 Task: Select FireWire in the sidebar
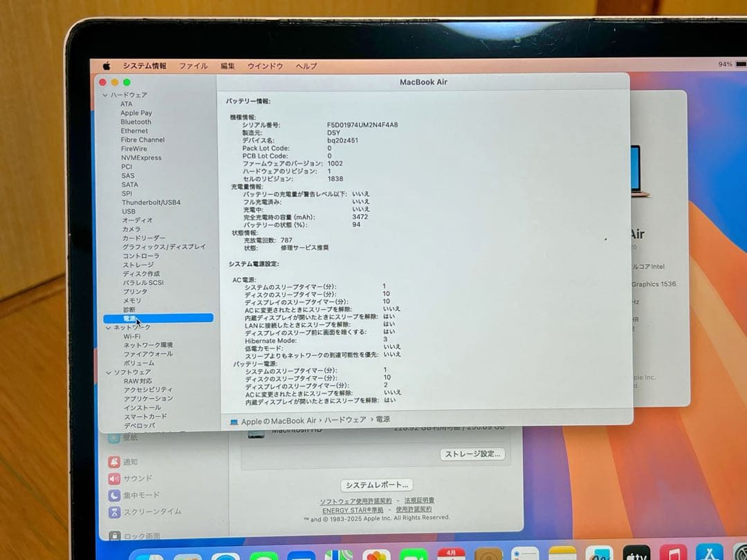pos(134,149)
